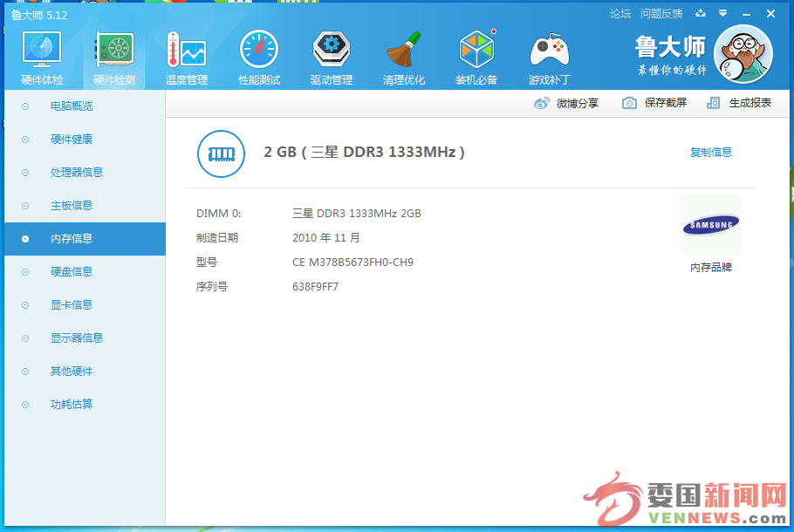Select 显卡信息 in the sidebar
The width and height of the screenshot is (794, 532).
point(86,305)
